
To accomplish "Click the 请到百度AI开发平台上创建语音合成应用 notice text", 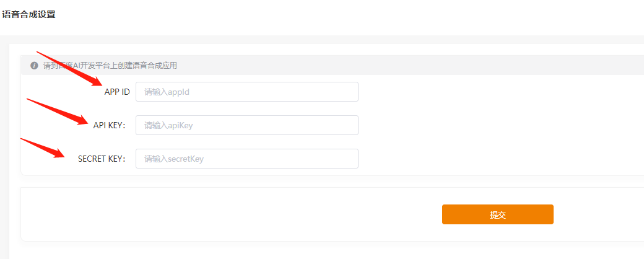I will point(110,66).
